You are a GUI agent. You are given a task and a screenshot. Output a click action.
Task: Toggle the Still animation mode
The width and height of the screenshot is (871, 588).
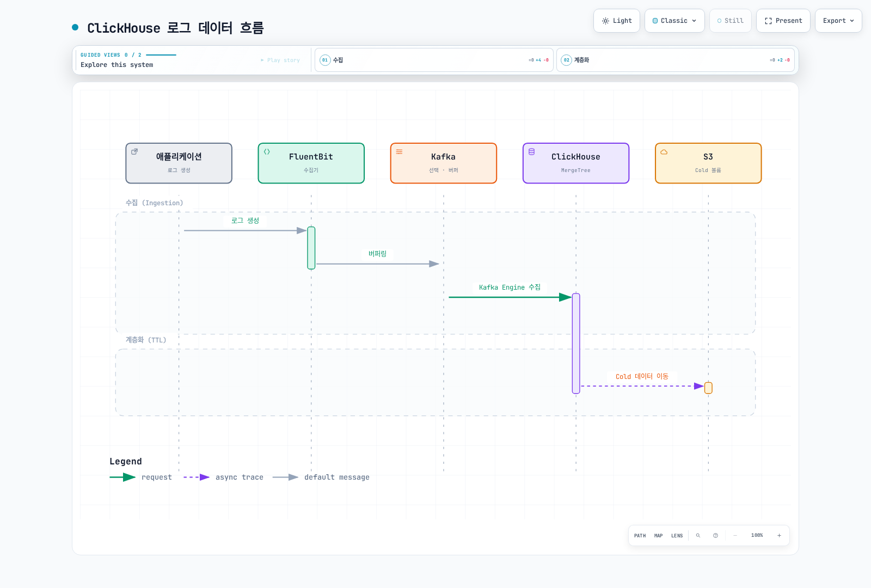730,21
